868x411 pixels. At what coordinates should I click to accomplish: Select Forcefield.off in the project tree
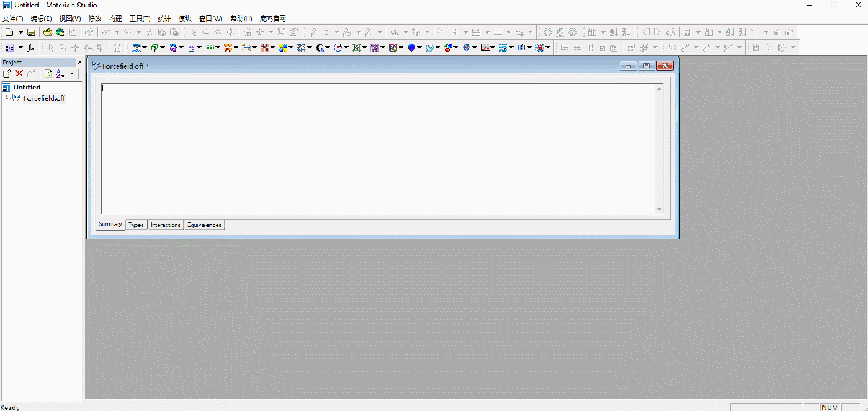click(x=43, y=98)
